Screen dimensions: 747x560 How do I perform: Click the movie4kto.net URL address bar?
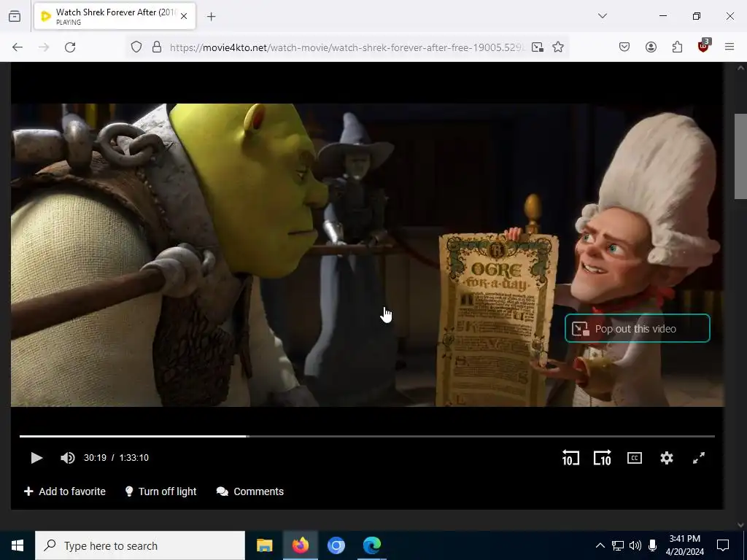[347, 47]
